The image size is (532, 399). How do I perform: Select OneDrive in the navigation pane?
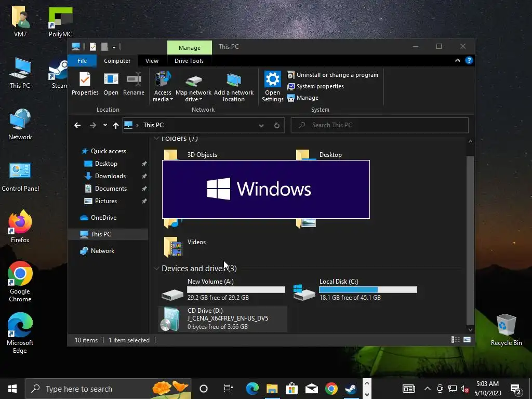coord(103,218)
